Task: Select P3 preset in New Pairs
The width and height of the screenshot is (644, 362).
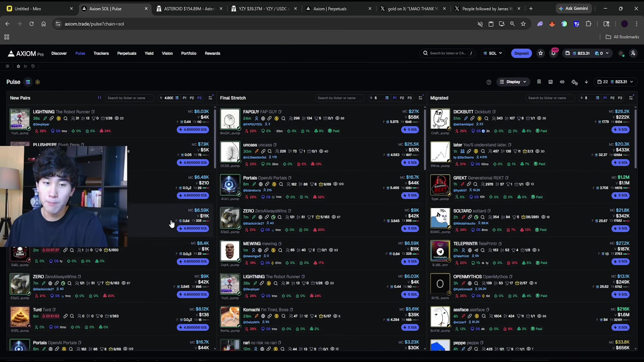Action: coord(200,98)
